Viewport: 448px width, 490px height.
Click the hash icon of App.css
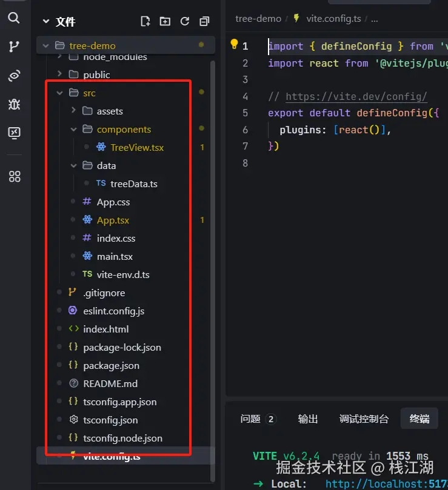(87, 202)
